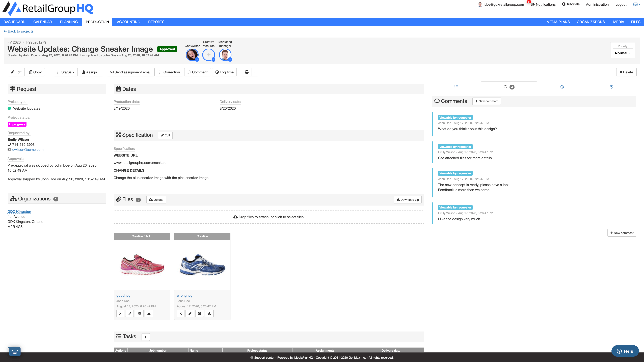This screenshot has height=362, width=644.
Task: Open the change history tab
Action: coord(611,87)
